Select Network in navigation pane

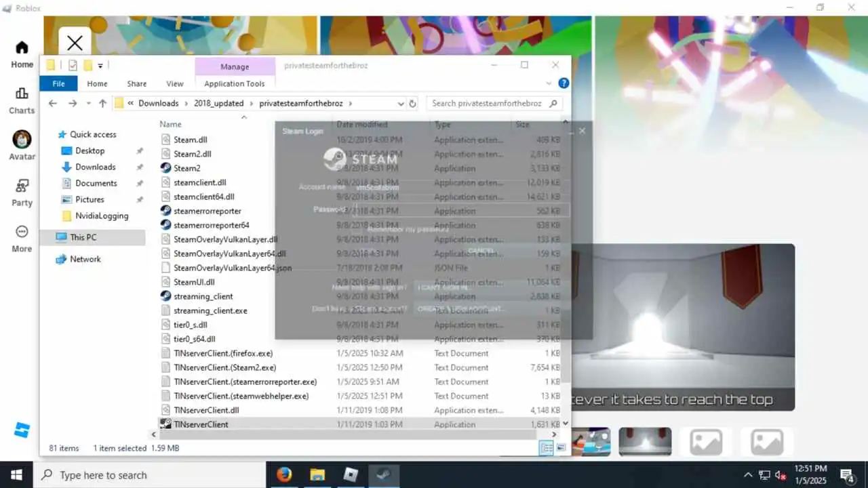(x=85, y=259)
